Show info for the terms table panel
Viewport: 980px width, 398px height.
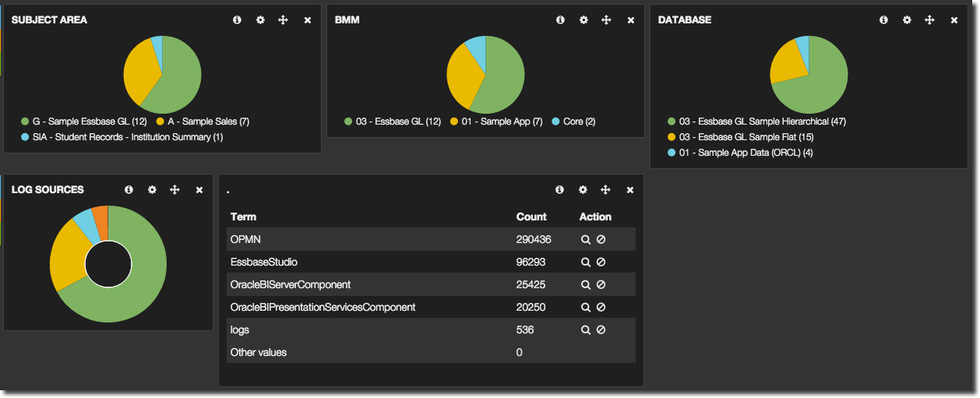coord(559,190)
